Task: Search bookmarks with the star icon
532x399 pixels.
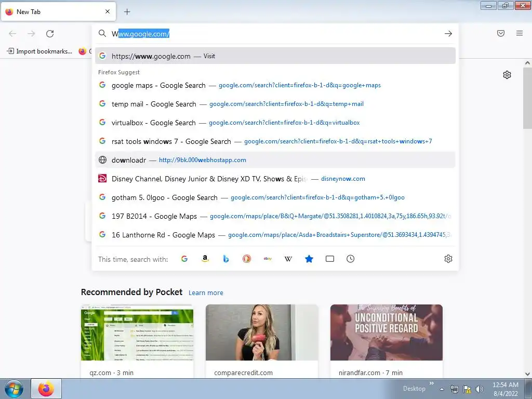Action: pos(309,259)
